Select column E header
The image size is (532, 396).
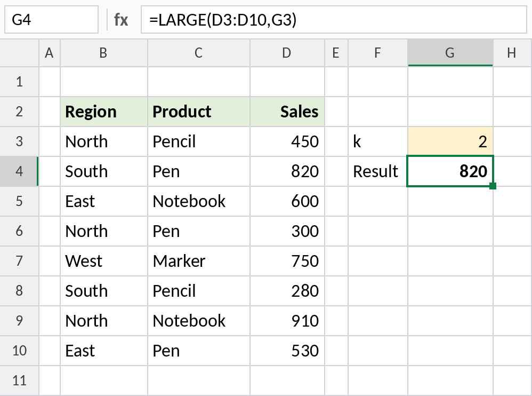(336, 53)
